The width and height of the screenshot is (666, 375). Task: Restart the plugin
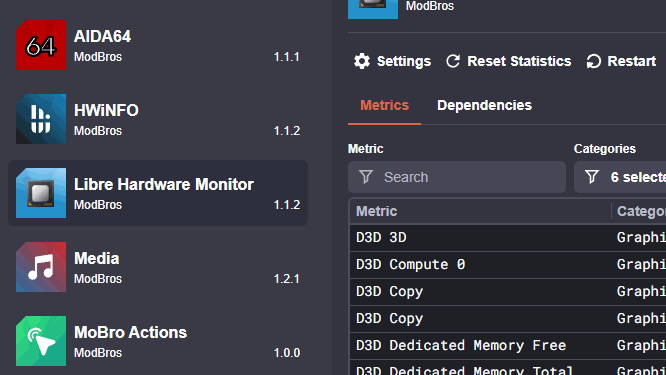coord(621,61)
